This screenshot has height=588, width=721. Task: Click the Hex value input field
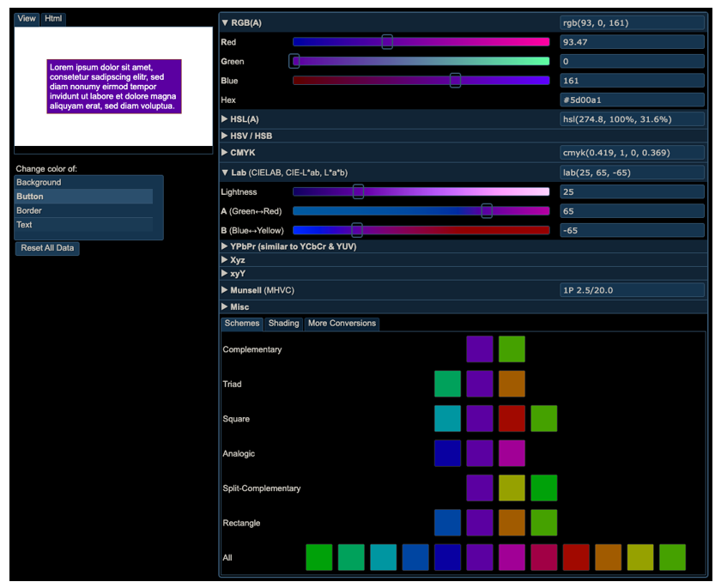[x=632, y=100]
